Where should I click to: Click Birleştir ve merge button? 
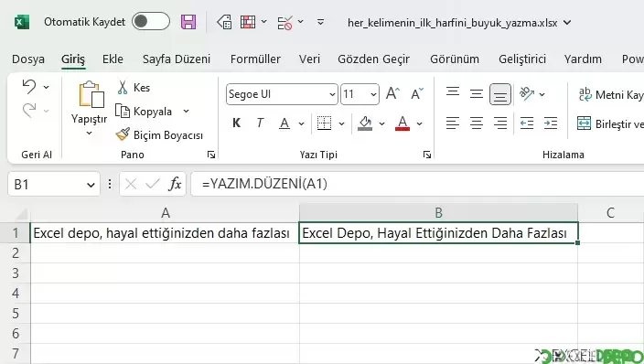[611, 123]
